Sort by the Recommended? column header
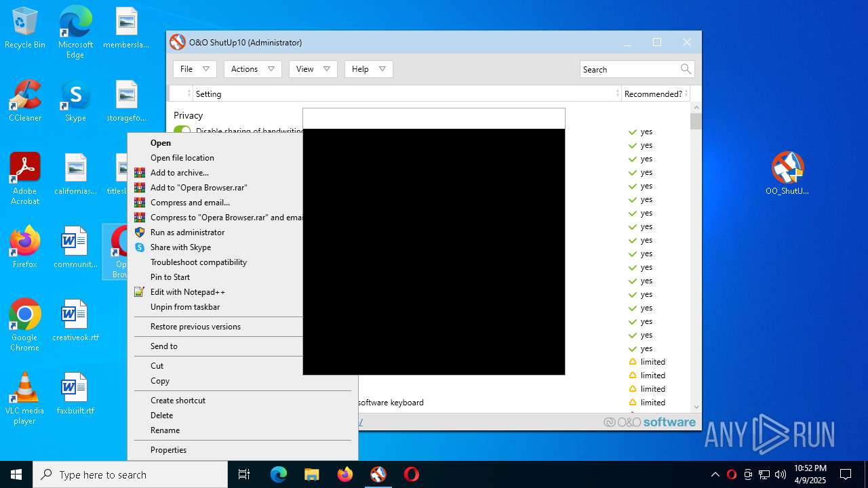Screen dimensions: 868x488 pyautogui.click(x=656, y=94)
